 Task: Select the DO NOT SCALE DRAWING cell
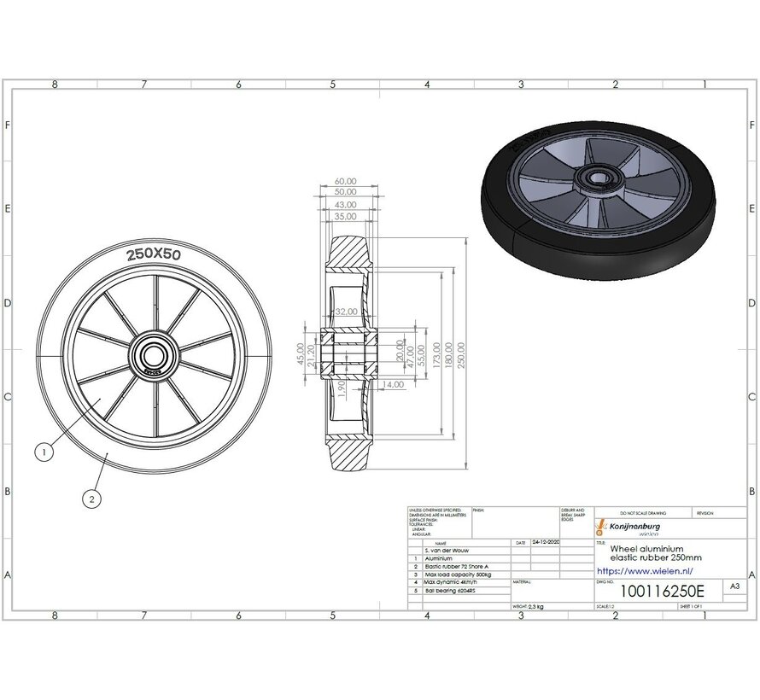click(x=642, y=512)
